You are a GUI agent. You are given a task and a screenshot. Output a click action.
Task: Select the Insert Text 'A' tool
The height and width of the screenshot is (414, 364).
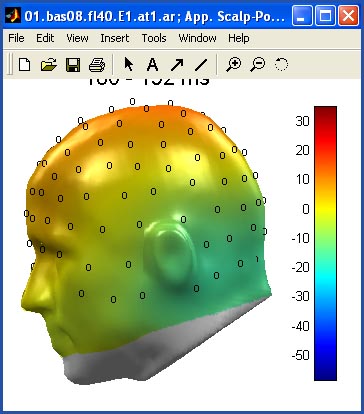[152, 64]
